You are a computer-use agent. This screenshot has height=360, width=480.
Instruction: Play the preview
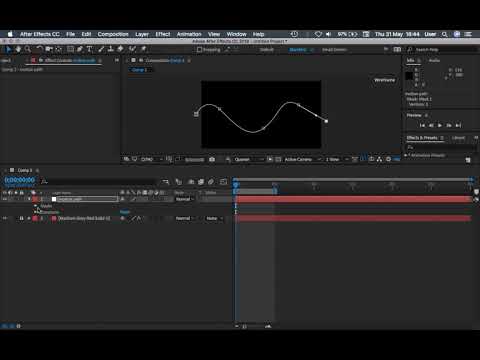point(440,125)
